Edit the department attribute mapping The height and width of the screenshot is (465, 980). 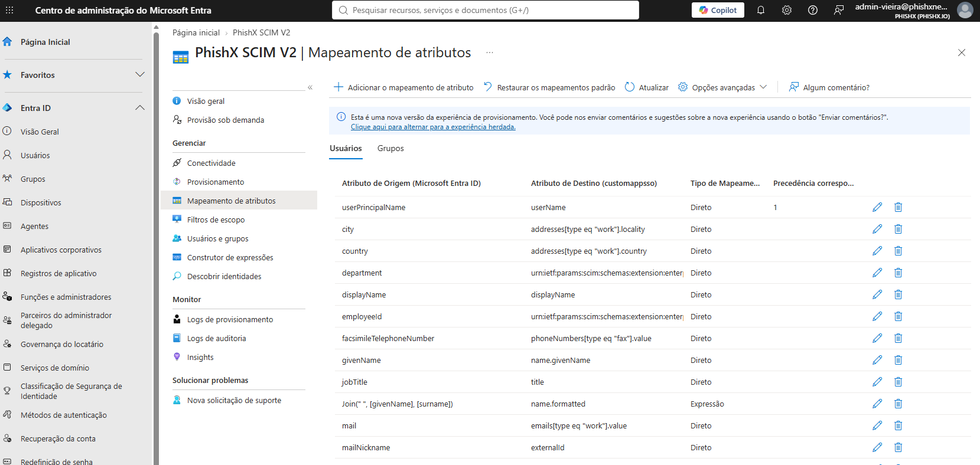pyautogui.click(x=877, y=273)
